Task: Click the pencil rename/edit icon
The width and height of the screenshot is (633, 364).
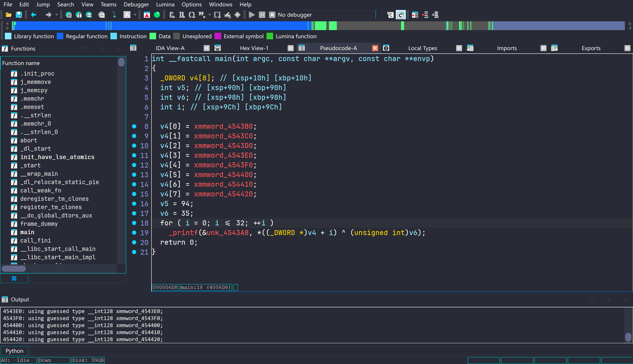Action: tap(227, 15)
